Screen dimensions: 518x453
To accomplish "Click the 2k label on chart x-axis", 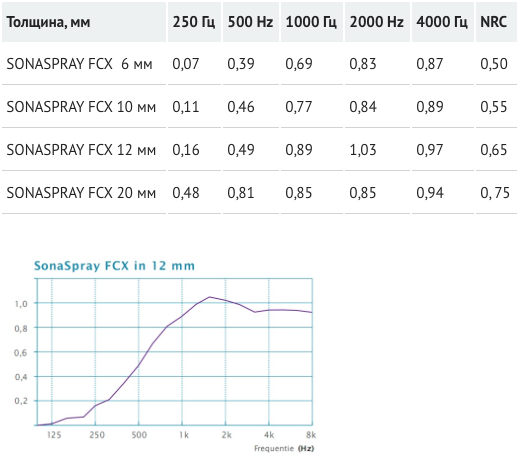I will pos(227,435).
